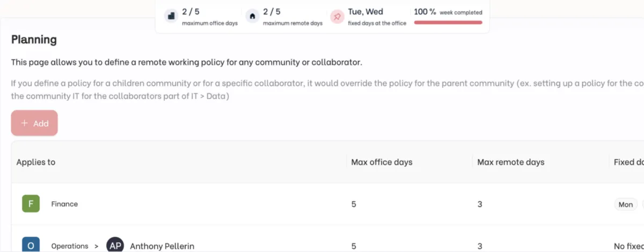
Task: Click Finance's max office days value
Action: pyautogui.click(x=354, y=204)
